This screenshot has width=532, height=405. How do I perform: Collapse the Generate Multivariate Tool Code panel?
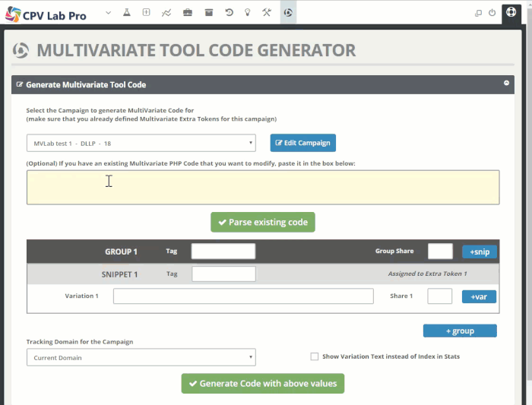pos(506,83)
